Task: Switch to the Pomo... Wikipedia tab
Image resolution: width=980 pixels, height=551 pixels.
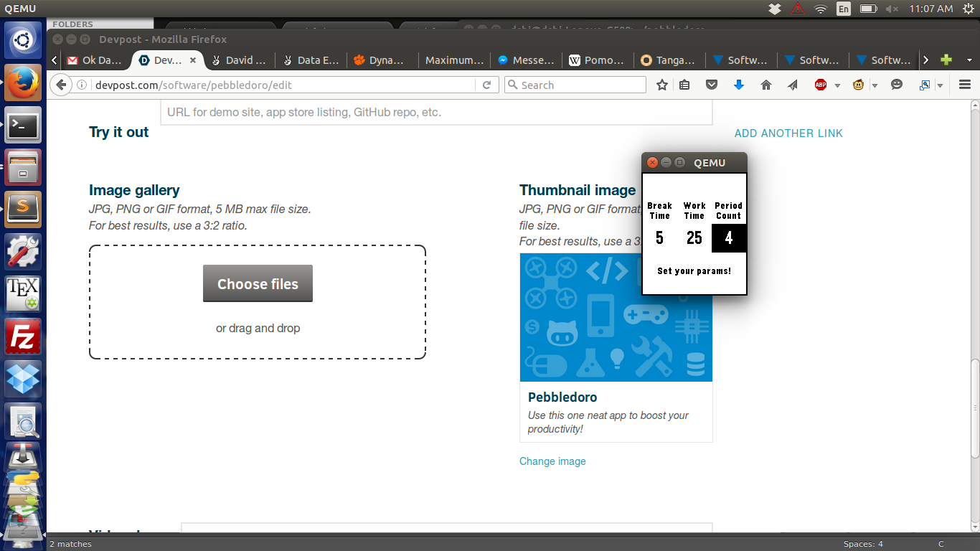Action: 598,60
